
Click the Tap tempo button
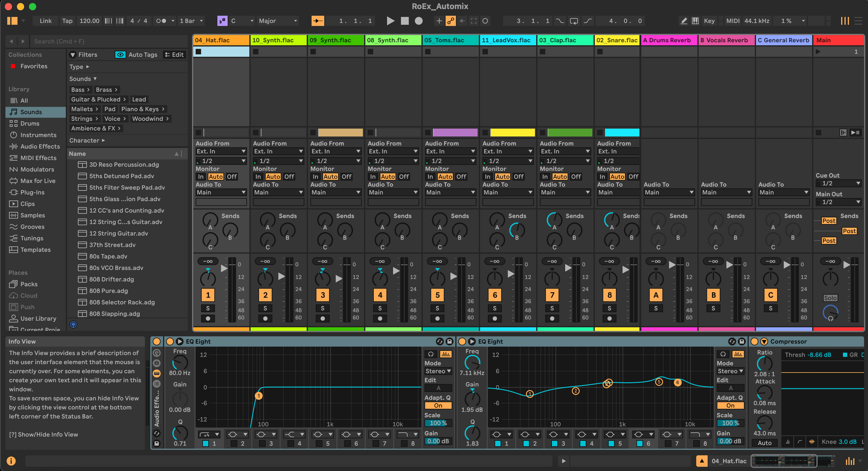(67, 21)
